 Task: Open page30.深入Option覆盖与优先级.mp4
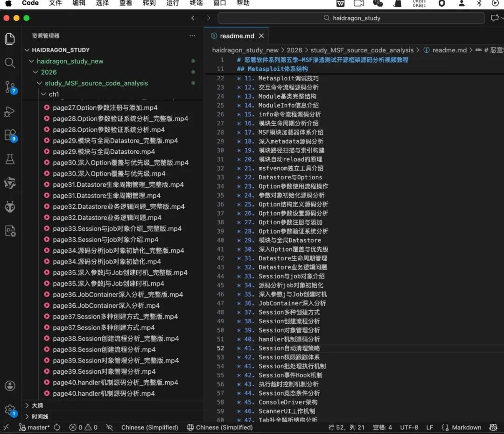[x=109, y=173]
